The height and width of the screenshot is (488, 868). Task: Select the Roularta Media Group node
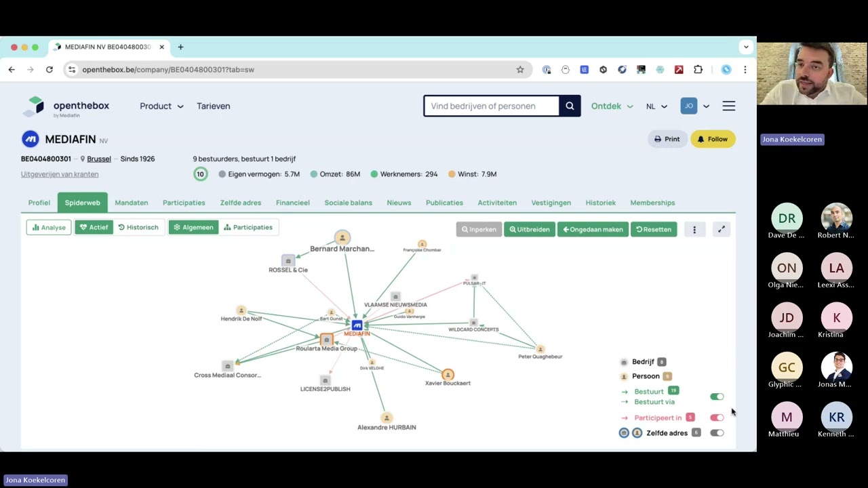tap(327, 340)
